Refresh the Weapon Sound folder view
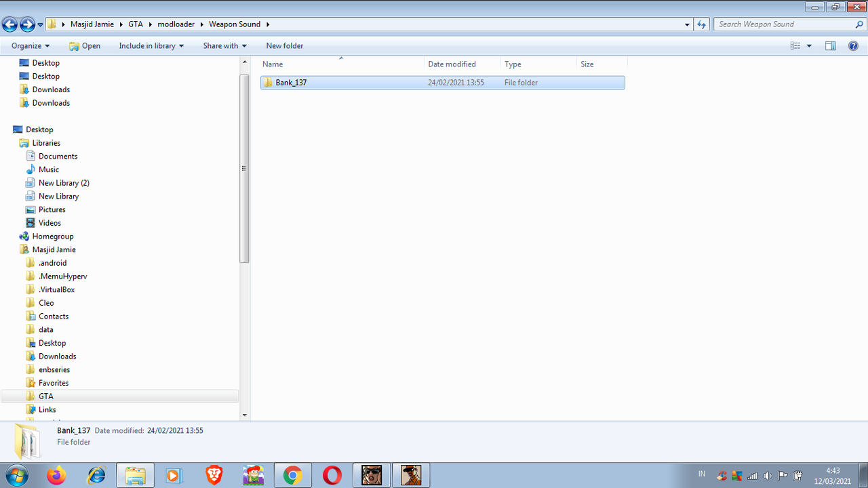The width and height of the screenshot is (868, 488). [x=702, y=24]
